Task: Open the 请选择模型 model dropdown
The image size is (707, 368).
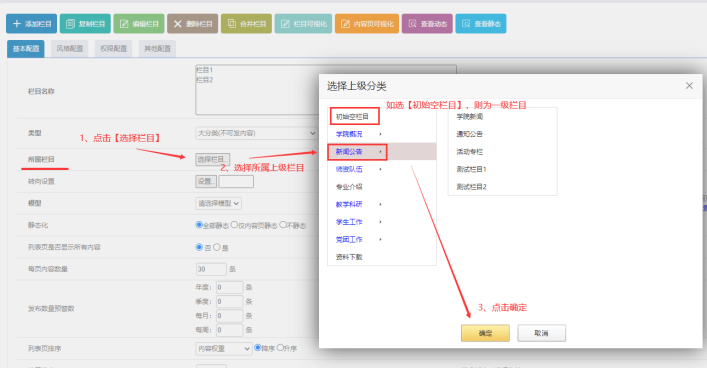Action: click(219, 203)
